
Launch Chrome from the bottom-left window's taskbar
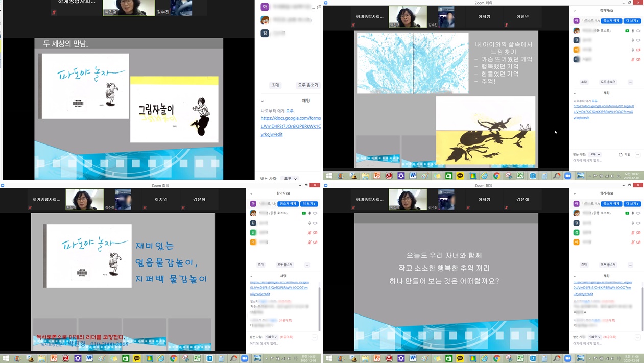point(173,358)
